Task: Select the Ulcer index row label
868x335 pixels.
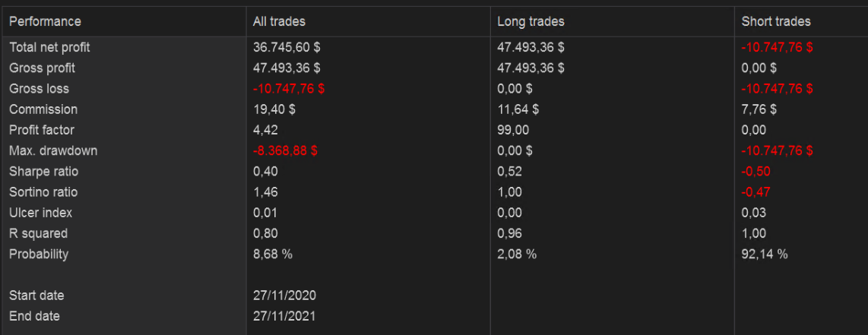Action: click(41, 213)
